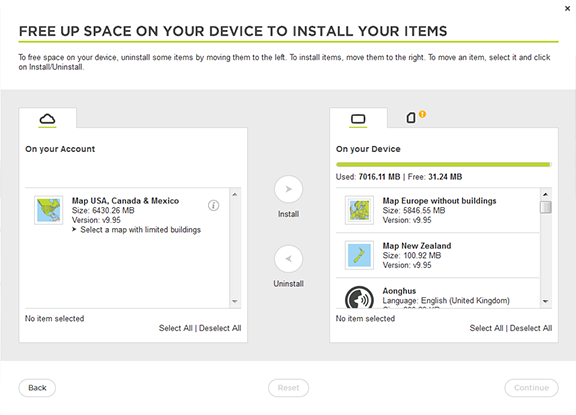Select the 'Aonghus' voice title
The width and height of the screenshot is (576, 415).
tap(399, 291)
